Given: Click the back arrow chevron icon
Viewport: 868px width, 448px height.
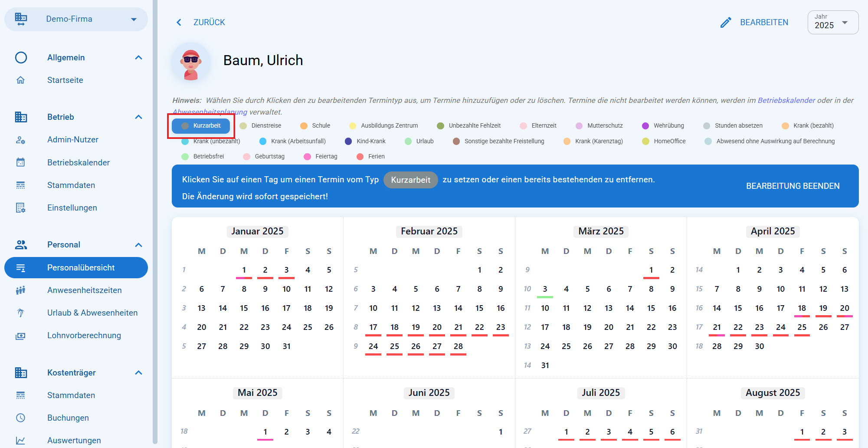Looking at the screenshot, I should (x=179, y=22).
